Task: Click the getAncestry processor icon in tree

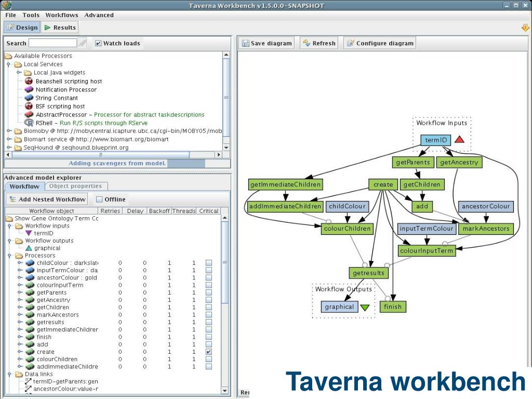Action: coord(30,300)
